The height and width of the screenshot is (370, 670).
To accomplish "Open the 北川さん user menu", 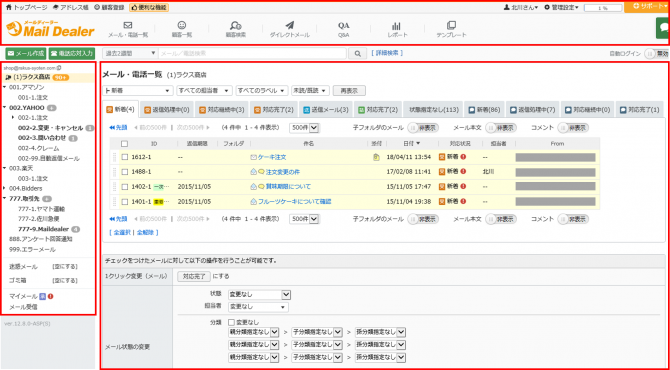I will pos(521,7).
